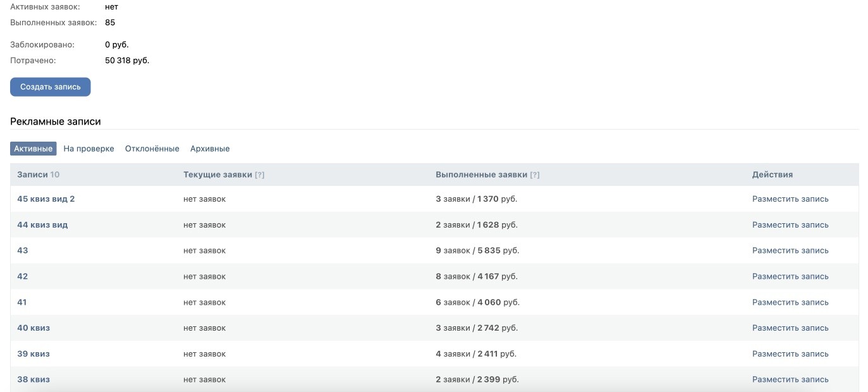Open the На проверке tab

click(89, 149)
